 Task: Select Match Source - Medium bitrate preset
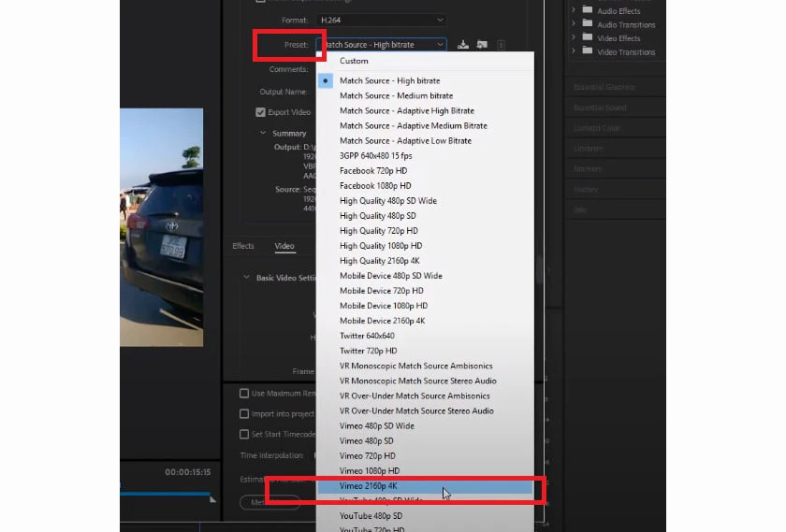click(x=425, y=95)
